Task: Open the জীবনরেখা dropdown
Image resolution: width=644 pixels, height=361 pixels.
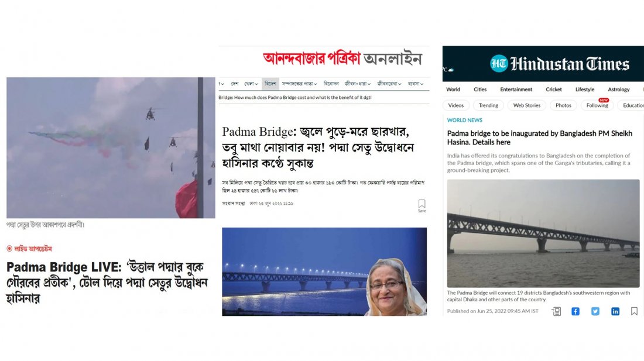Action: (389, 84)
